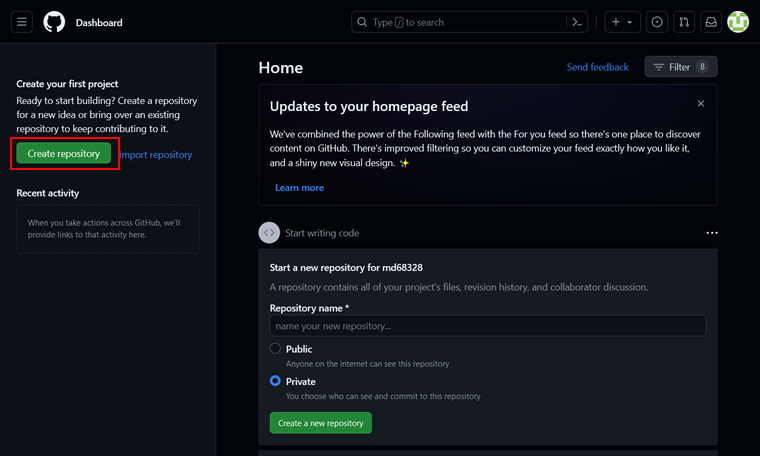Image resolution: width=760 pixels, height=456 pixels.
Task: Open the notifications inbox icon
Action: click(x=711, y=22)
